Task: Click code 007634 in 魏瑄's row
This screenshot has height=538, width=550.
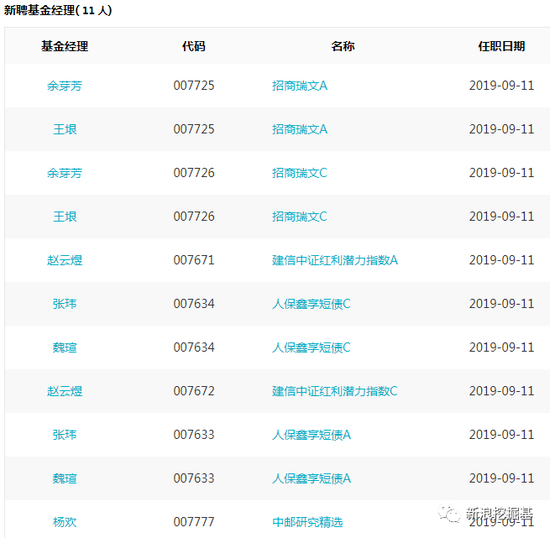Action: [194, 347]
